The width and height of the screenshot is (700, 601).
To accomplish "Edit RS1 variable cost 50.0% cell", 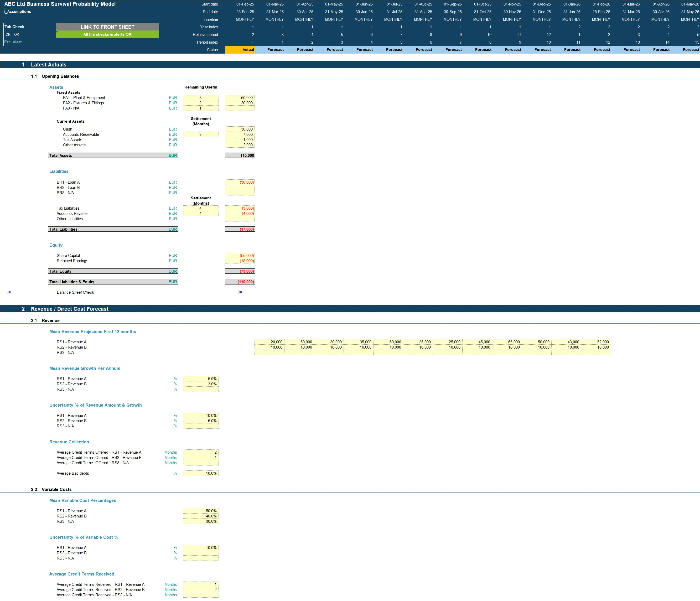I will (201, 511).
